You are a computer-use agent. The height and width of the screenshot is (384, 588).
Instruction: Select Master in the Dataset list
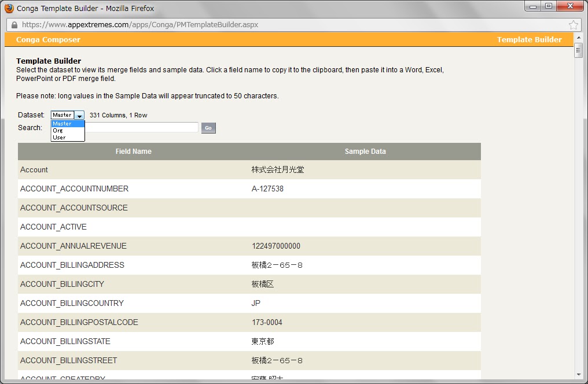point(68,124)
